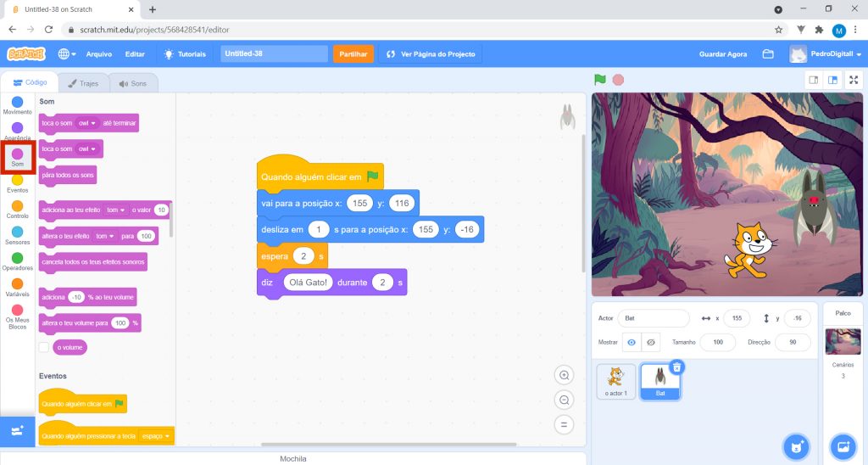The image size is (868, 465).
Task: Open the language globe menu
Action: 66,53
